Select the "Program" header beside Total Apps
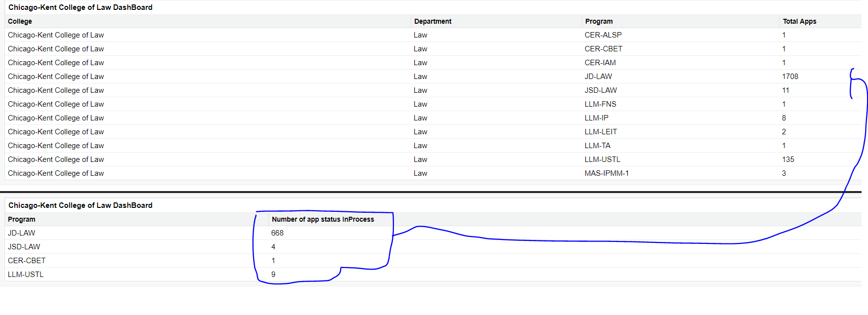 click(x=599, y=21)
